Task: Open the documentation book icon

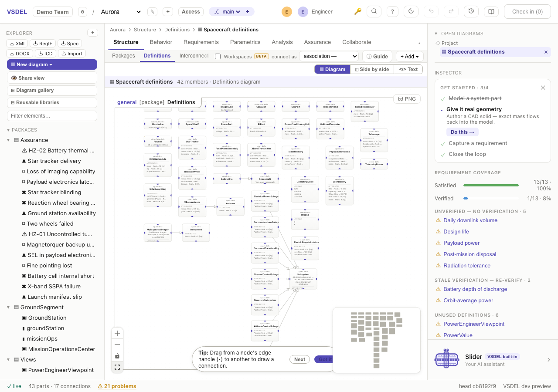Action: [x=491, y=12]
